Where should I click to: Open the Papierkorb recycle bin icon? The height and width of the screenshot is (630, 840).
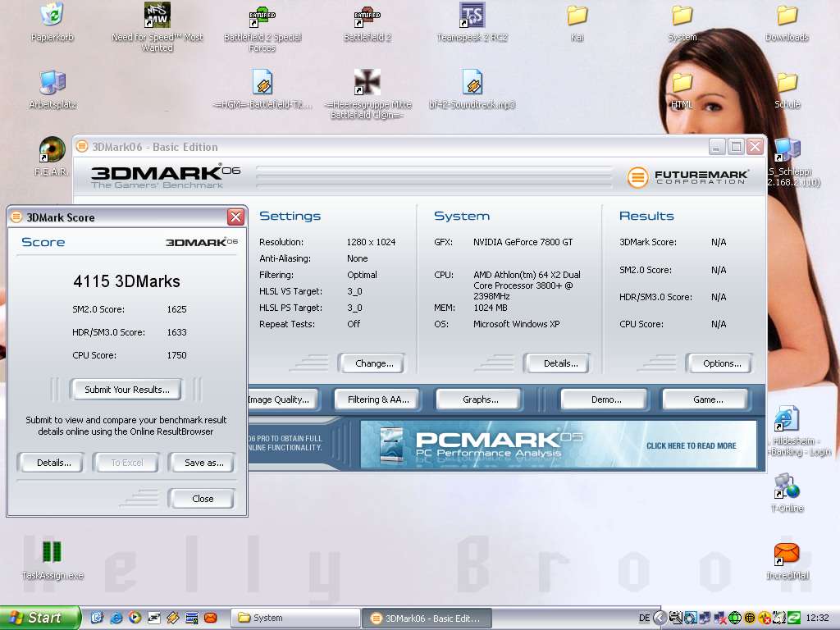tap(52, 15)
